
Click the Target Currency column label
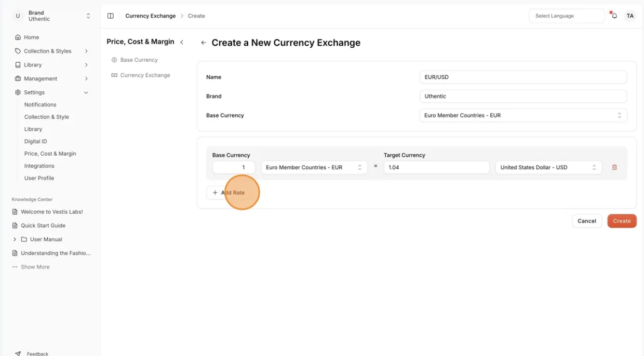click(x=405, y=155)
